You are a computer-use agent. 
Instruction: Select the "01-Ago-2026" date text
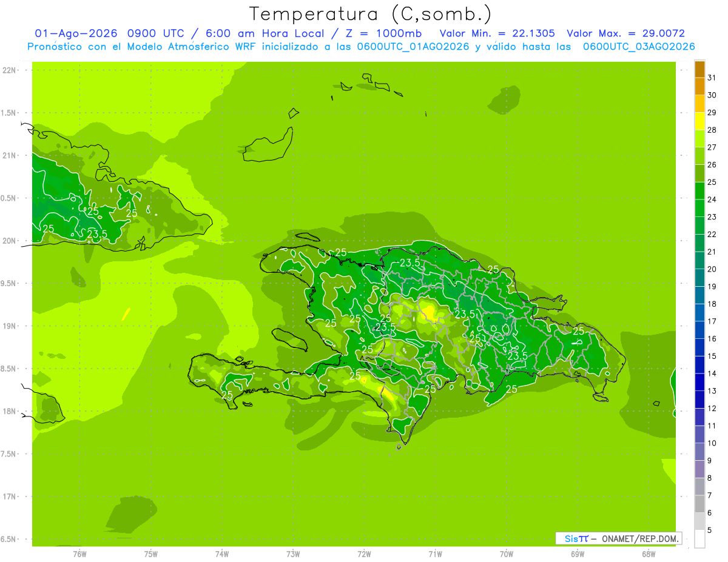point(76,33)
